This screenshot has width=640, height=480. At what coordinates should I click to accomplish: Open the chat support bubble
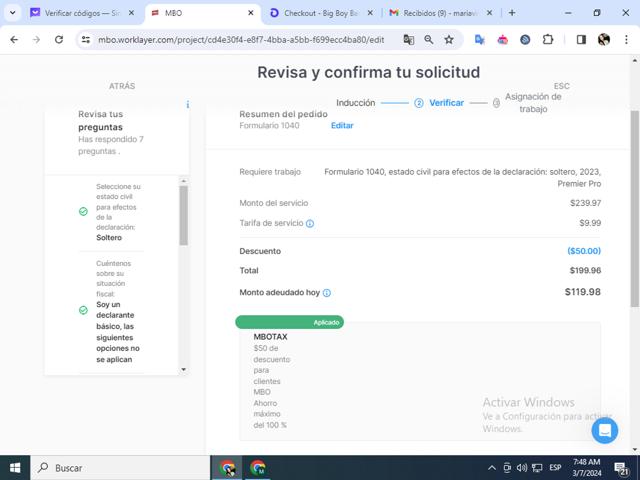[604, 430]
